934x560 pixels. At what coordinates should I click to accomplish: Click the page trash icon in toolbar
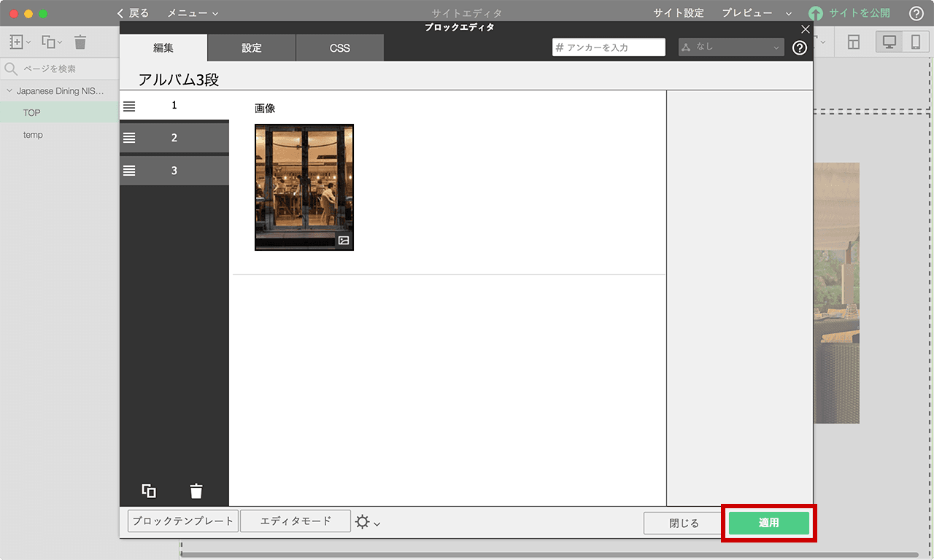coord(80,42)
